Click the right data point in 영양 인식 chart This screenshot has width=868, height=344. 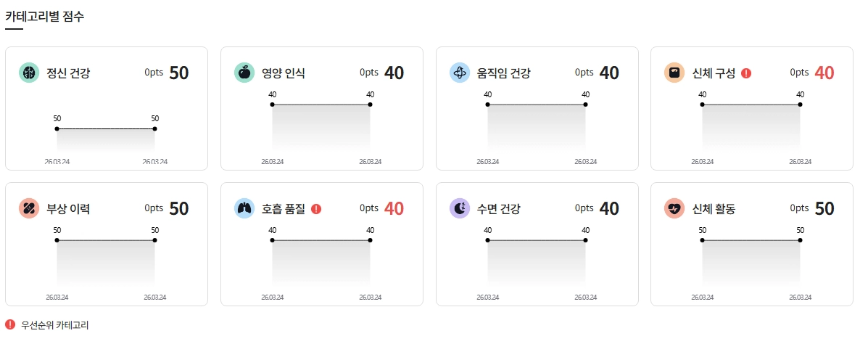371,104
